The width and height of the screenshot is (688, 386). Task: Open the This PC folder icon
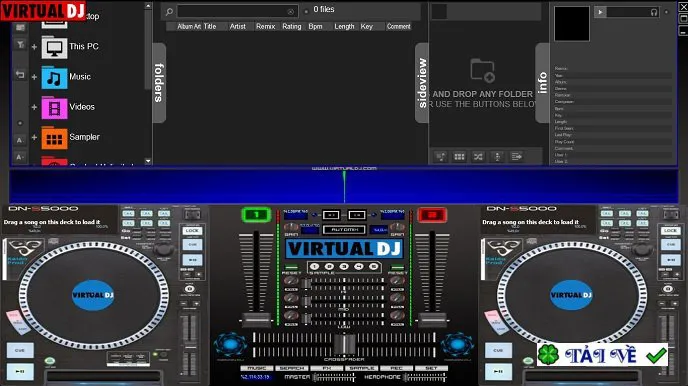(x=54, y=47)
